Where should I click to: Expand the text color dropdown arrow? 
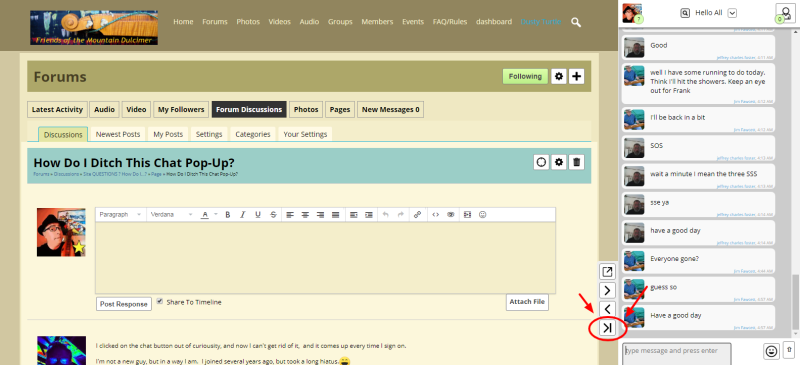(x=216, y=215)
